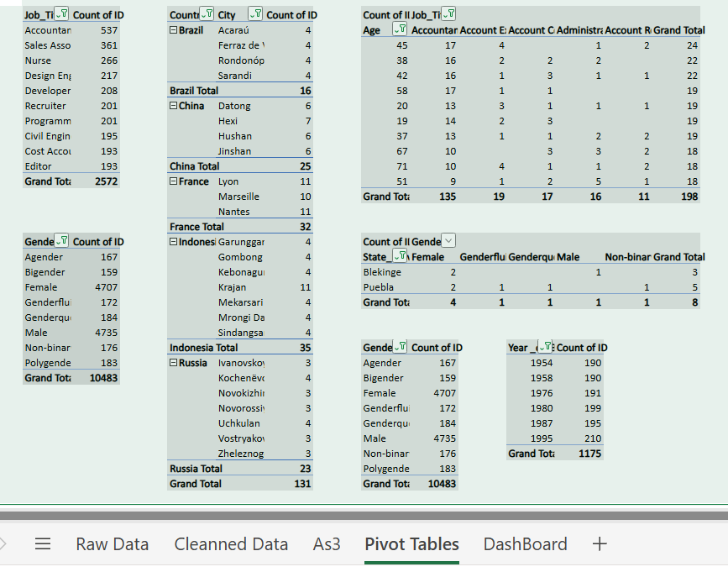Collapse the Brazil group

[173, 29]
